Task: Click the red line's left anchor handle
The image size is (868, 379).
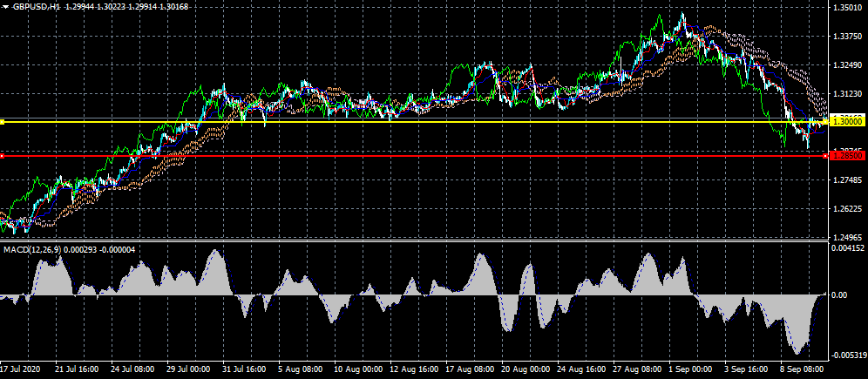Action: [3, 156]
